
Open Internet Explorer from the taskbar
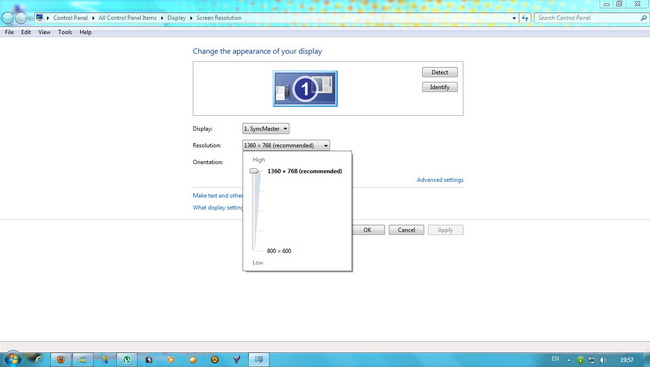39,360
